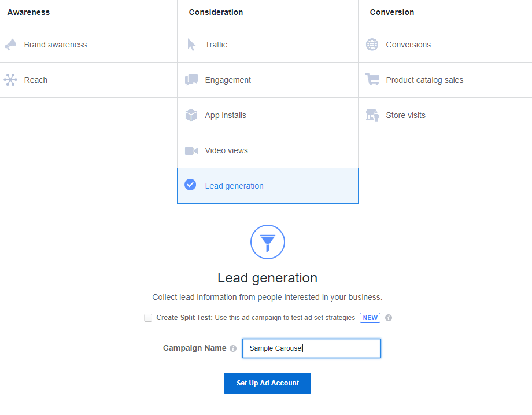Choose the Conversions objective
The height and width of the screenshot is (415, 532).
pyautogui.click(x=408, y=45)
